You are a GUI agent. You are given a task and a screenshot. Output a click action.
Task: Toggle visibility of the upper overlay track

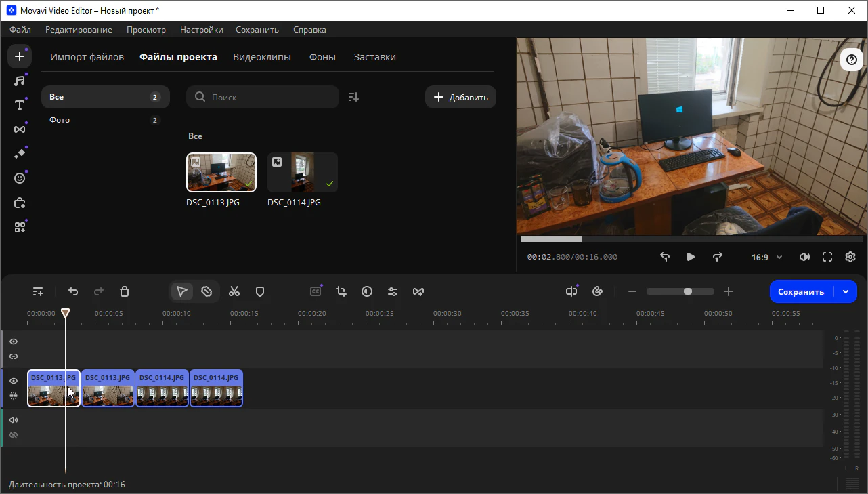tap(14, 342)
